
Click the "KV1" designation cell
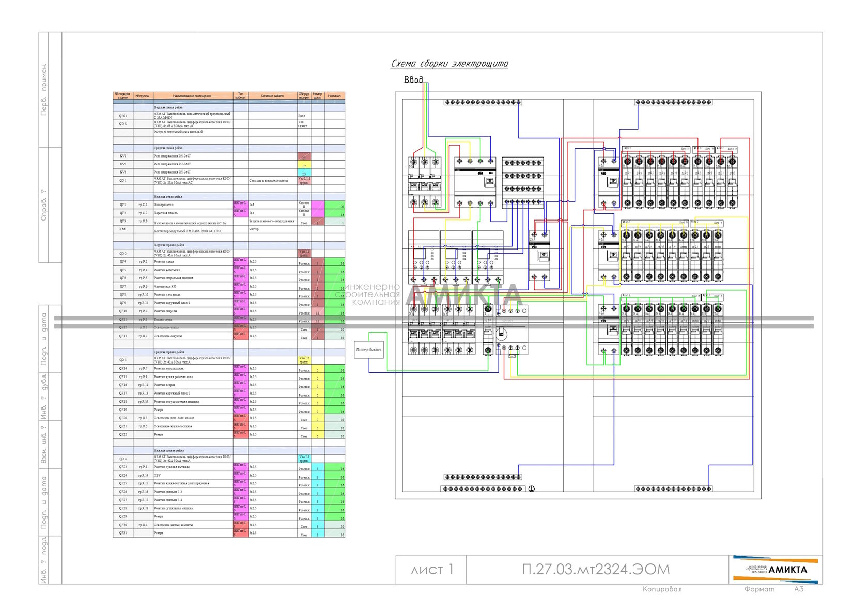(123, 156)
